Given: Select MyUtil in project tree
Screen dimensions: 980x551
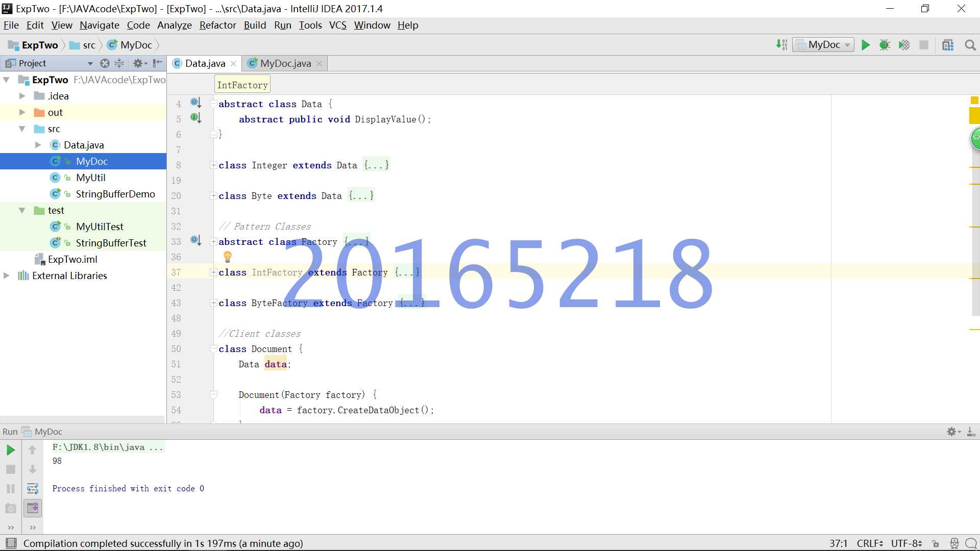Looking at the screenshot, I should pos(90,178).
